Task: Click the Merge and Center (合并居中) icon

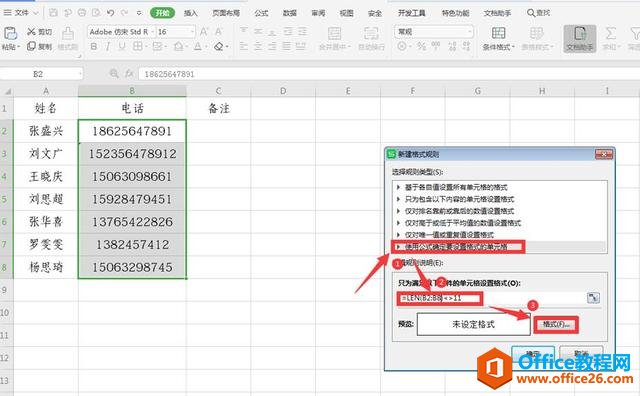Action: (334, 33)
